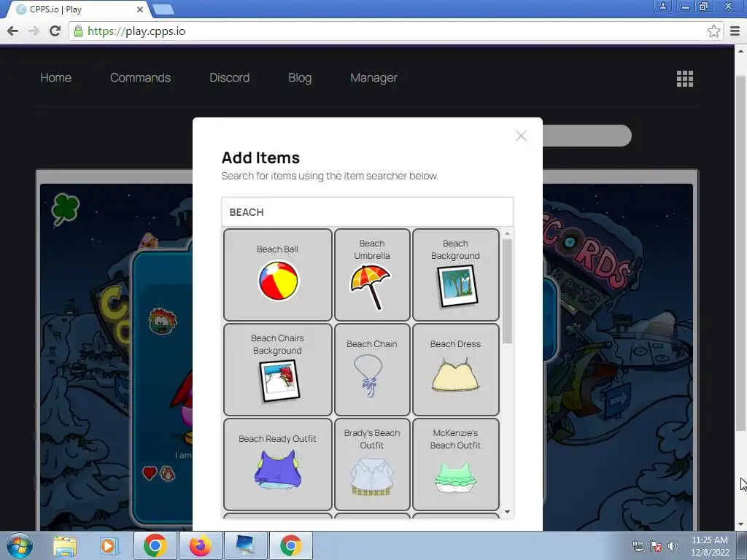
Task: Open the Commands page
Action: point(140,77)
